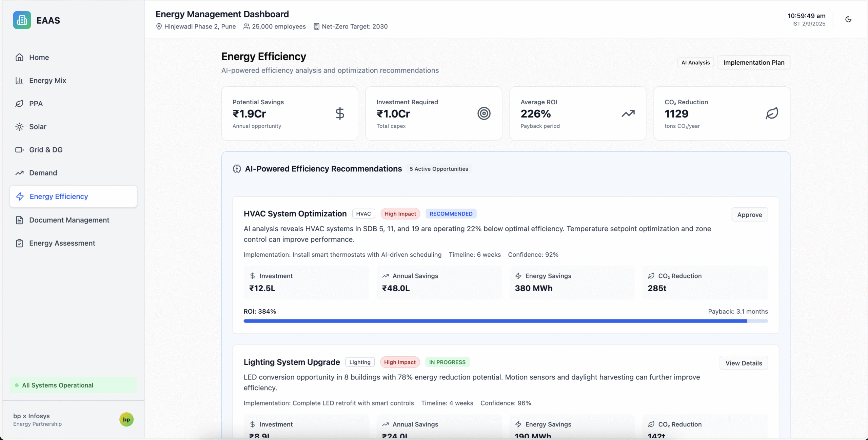
Task: Open Demand trend icon in sidebar
Action: [x=19, y=173]
